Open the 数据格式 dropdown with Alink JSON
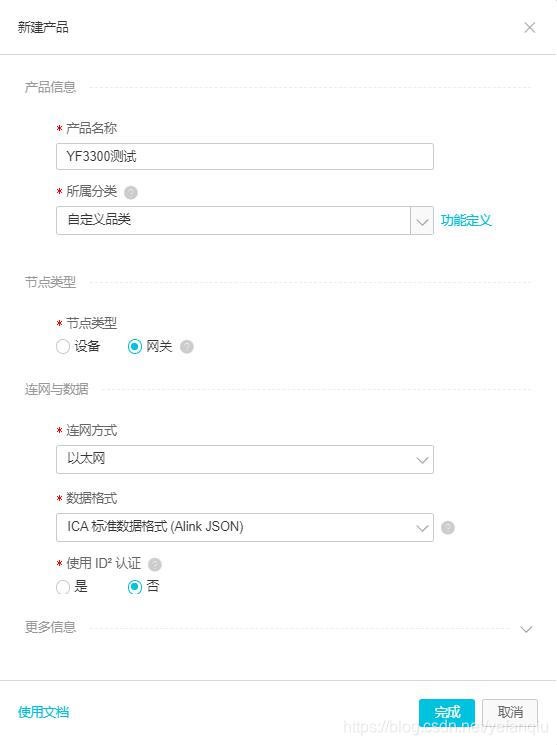This screenshot has width=557, height=745. (x=245, y=527)
